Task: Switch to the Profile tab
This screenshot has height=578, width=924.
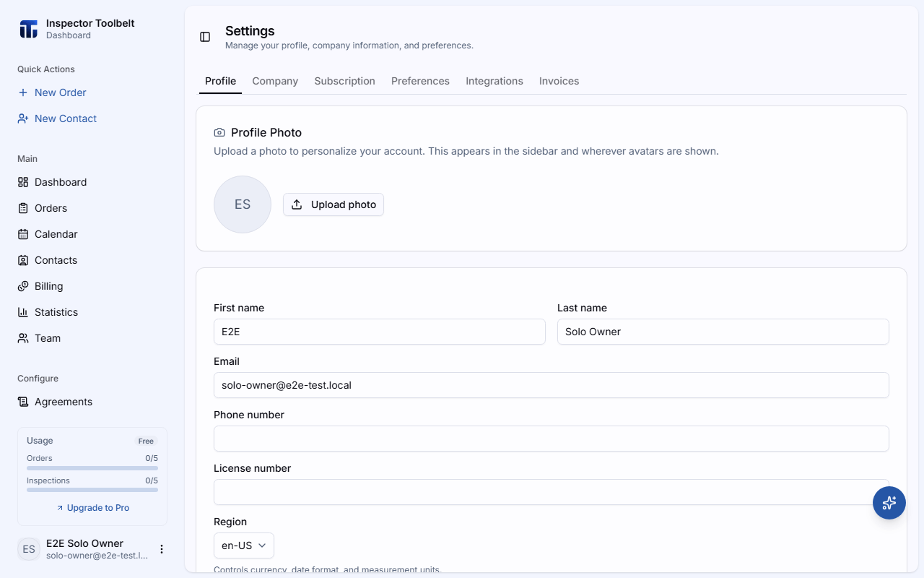Action: pos(220,81)
